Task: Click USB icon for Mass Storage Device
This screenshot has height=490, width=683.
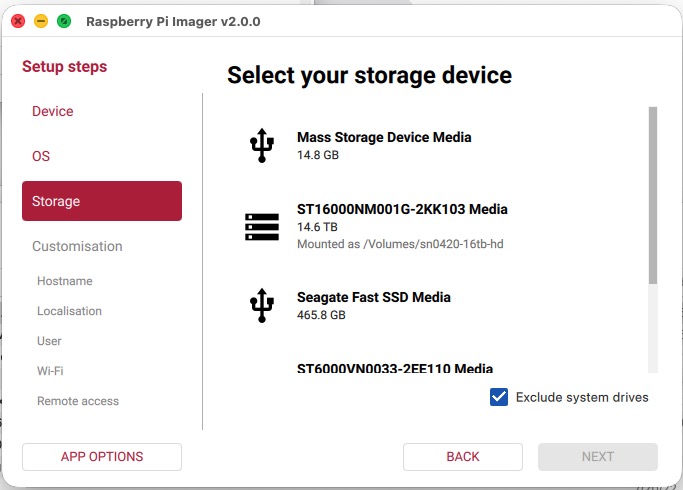Action: 261,146
